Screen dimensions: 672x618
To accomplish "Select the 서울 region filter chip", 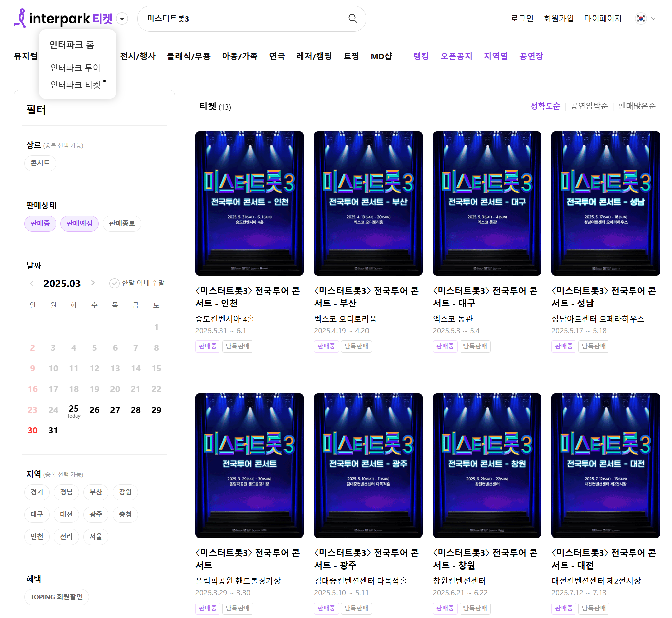I will 96,536.
